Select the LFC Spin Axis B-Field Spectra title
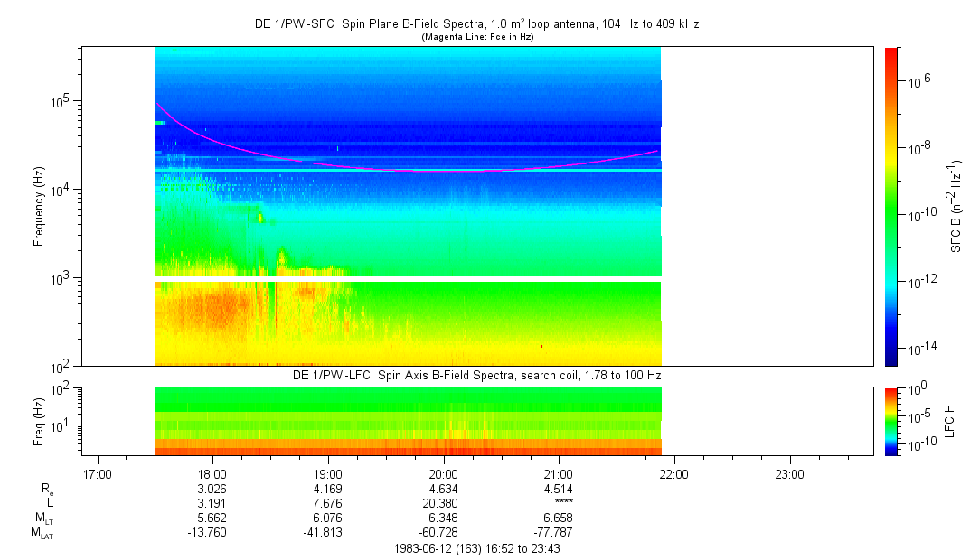Image resolution: width=979 pixels, height=560 pixels. pyautogui.click(x=475, y=374)
